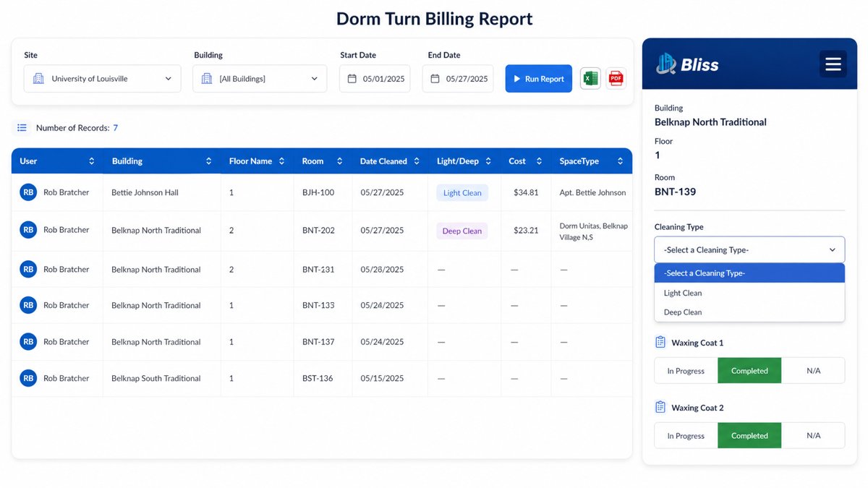Click the Waxing Coat 2 clipboard icon
The width and height of the screenshot is (868, 488).
point(660,408)
